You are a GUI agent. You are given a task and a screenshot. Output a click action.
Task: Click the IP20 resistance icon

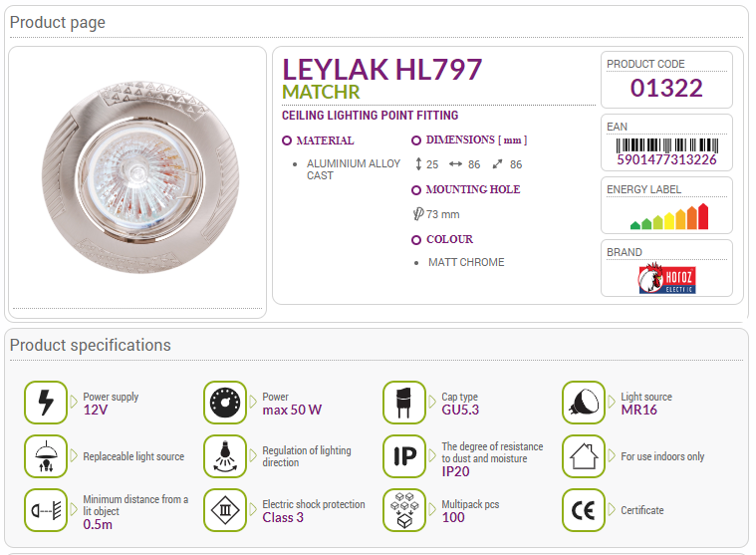coord(404,456)
